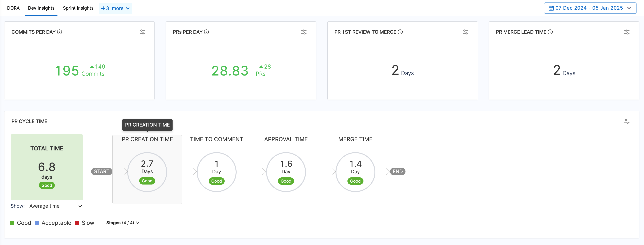Viewport: 644px width, 245px height.
Task: Open settings for Commits Per Day widget
Action: click(142, 32)
